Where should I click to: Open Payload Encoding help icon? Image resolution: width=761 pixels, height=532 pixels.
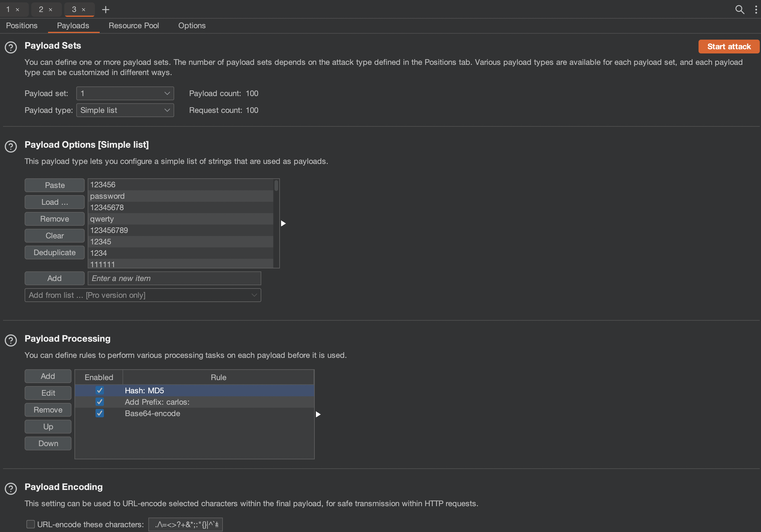[x=11, y=488]
